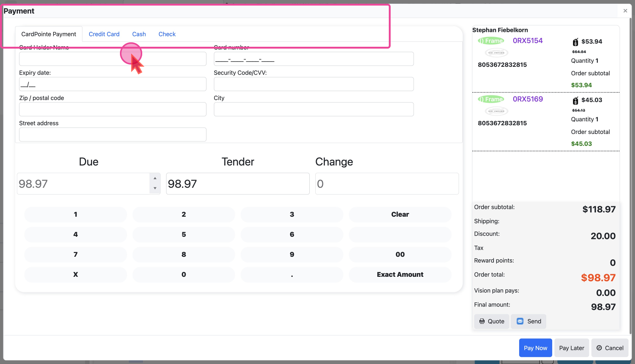Hit the Clear keypad button

[x=400, y=214]
